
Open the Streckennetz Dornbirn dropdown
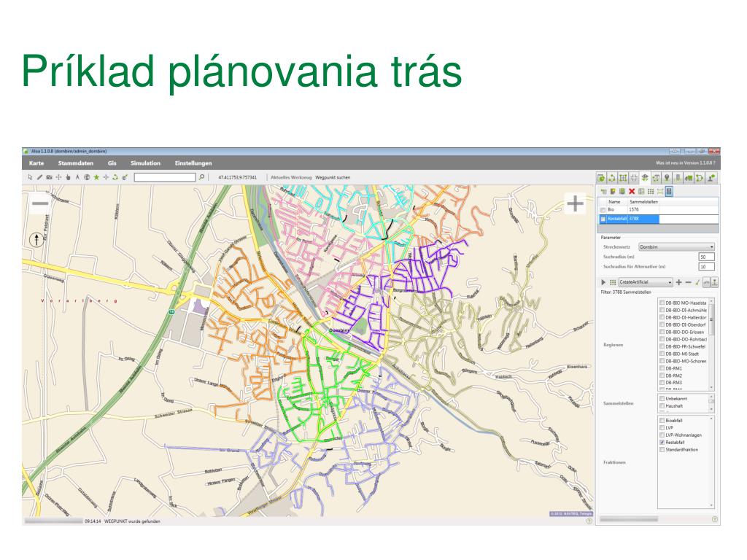(x=676, y=246)
